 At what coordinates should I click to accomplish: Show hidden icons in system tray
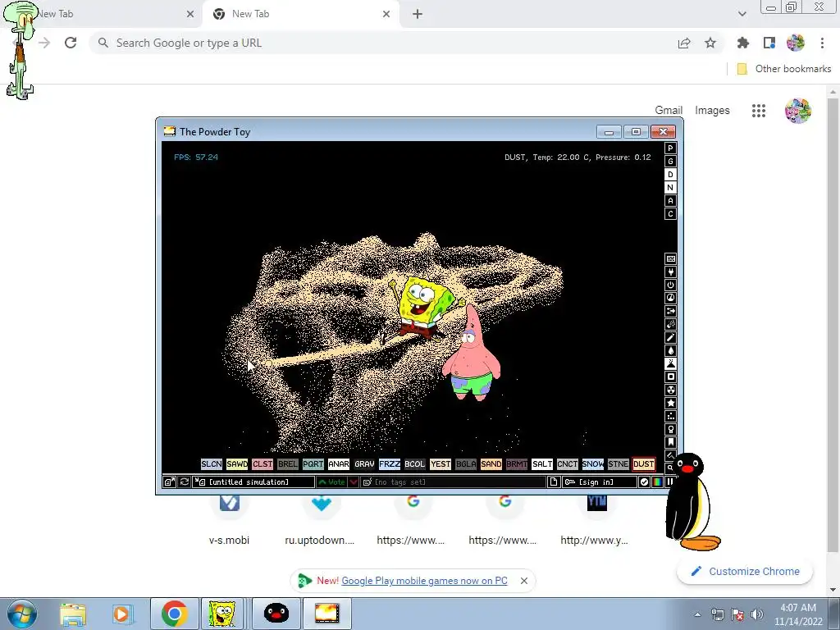(697, 614)
